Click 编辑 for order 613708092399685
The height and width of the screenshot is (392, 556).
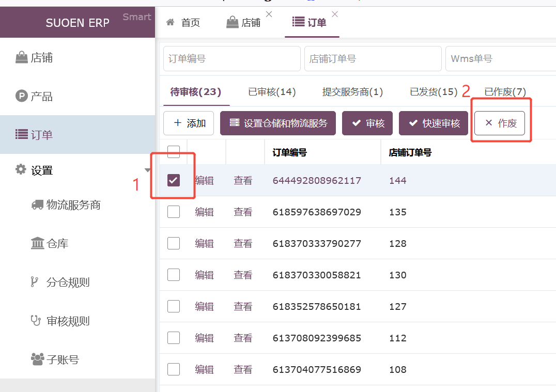pyautogui.click(x=204, y=338)
